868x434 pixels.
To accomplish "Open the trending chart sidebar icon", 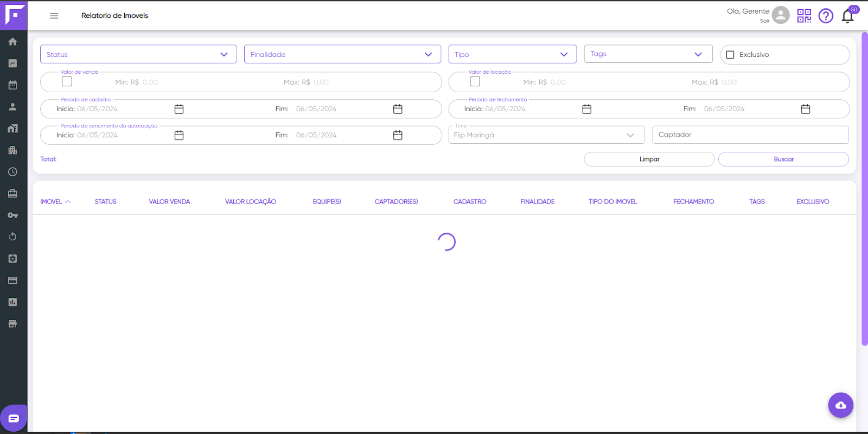I will click(x=12, y=63).
